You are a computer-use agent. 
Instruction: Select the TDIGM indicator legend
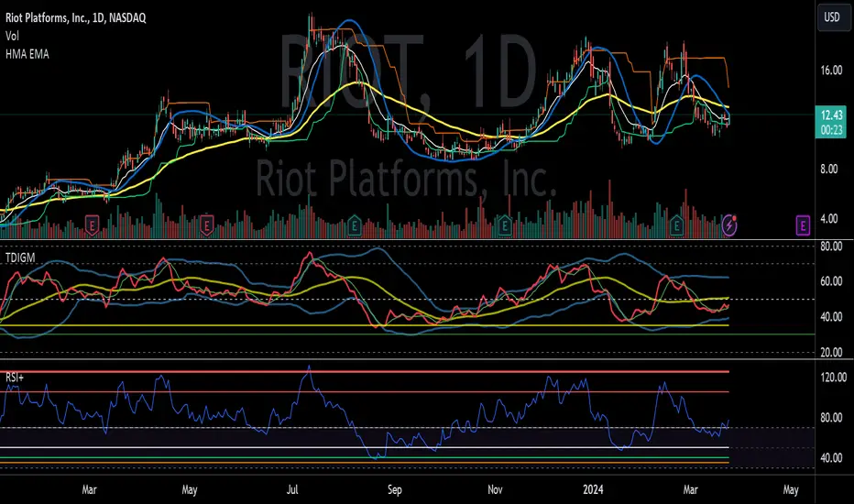(20, 257)
